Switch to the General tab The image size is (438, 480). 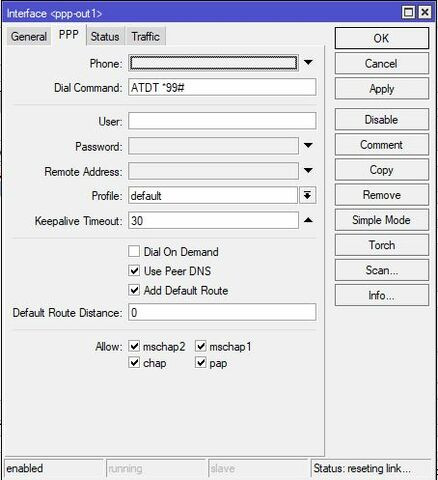click(x=29, y=36)
